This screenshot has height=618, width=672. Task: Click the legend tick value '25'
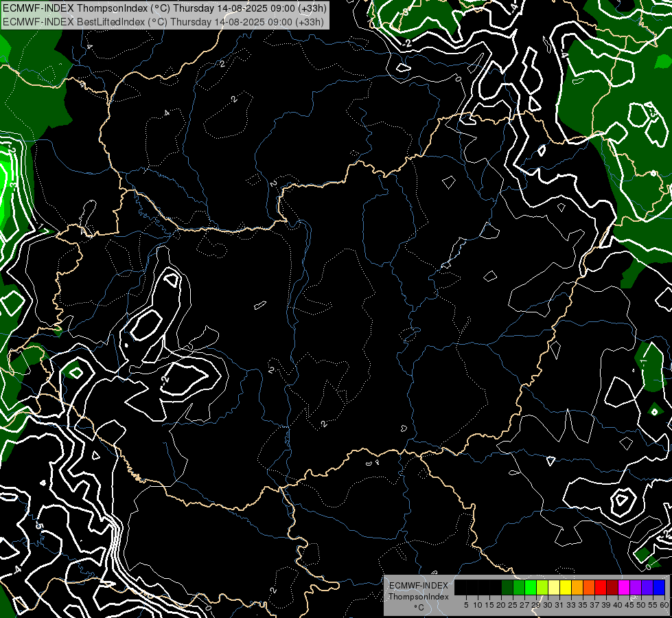tap(513, 605)
